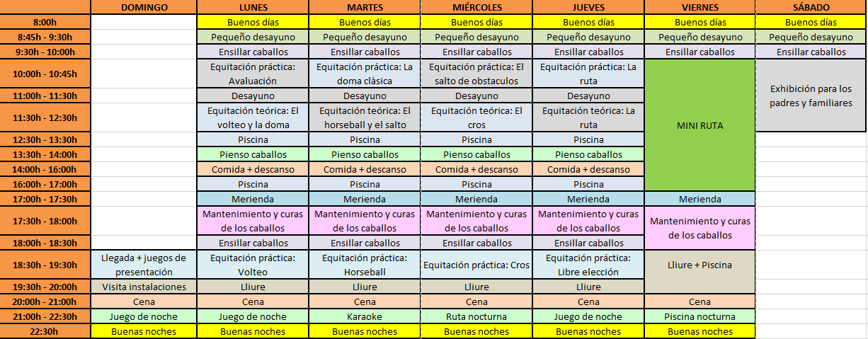Viewport: 868px width, 339px height.
Task: Select the 22:30h time row label
Action: (x=45, y=331)
